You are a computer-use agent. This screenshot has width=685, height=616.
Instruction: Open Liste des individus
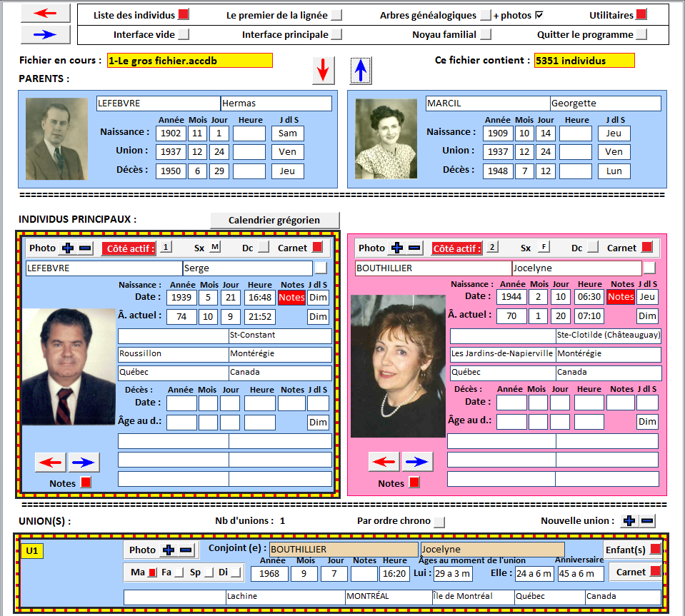184,14
